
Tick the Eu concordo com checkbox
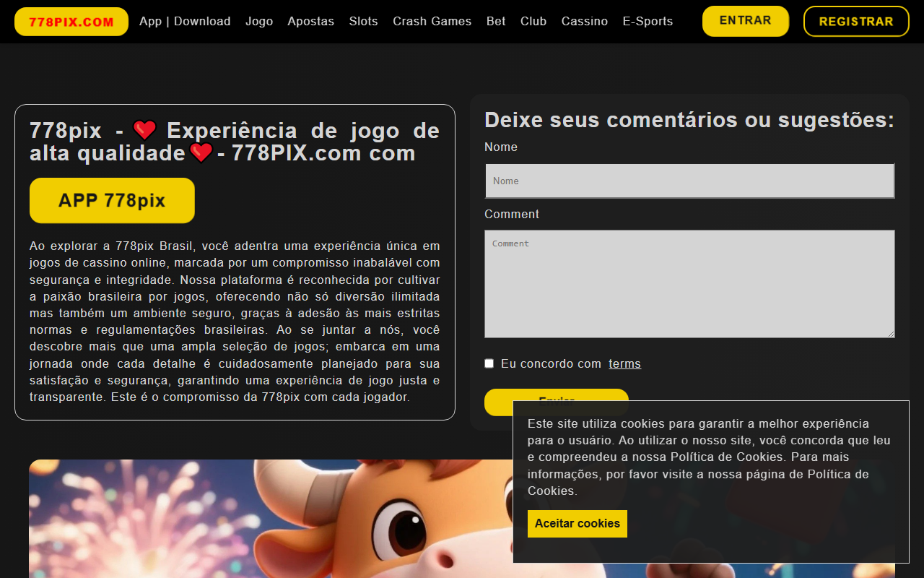pyautogui.click(x=489, y=363)
